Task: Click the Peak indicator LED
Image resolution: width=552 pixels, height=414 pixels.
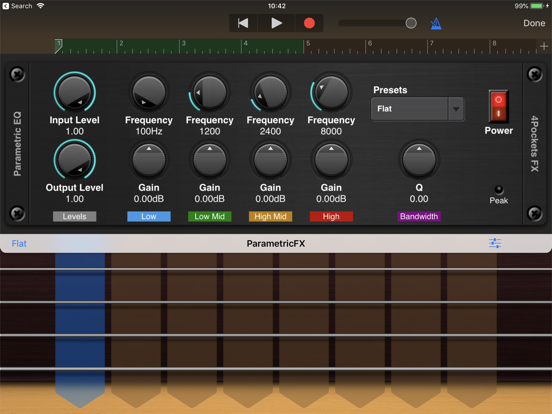Action: (498, 190)
